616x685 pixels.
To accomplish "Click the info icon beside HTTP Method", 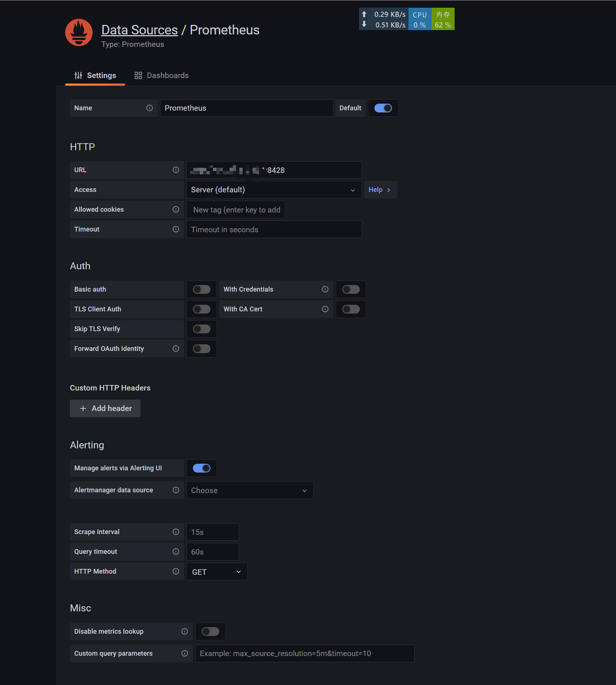I will tap(176, 571).
